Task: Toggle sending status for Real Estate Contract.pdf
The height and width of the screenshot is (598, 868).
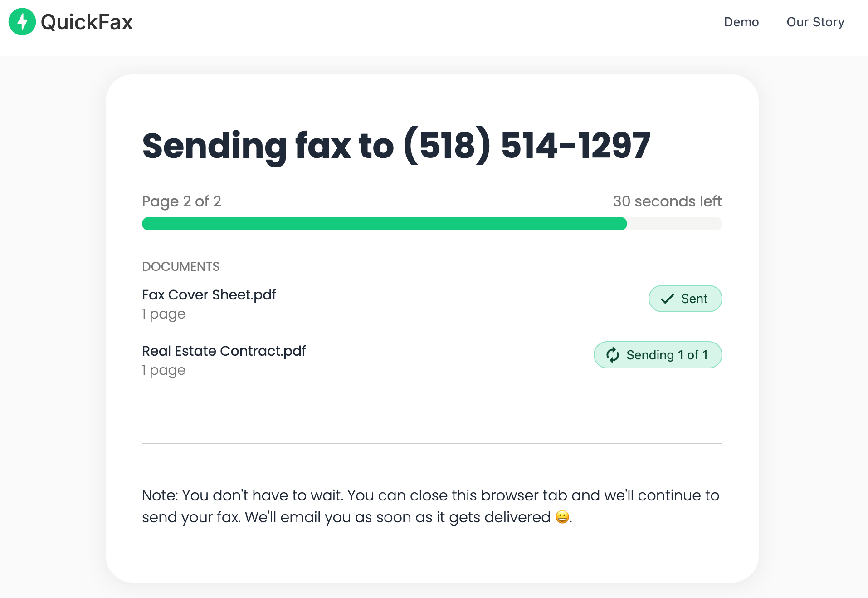Action: click(657, 355)
